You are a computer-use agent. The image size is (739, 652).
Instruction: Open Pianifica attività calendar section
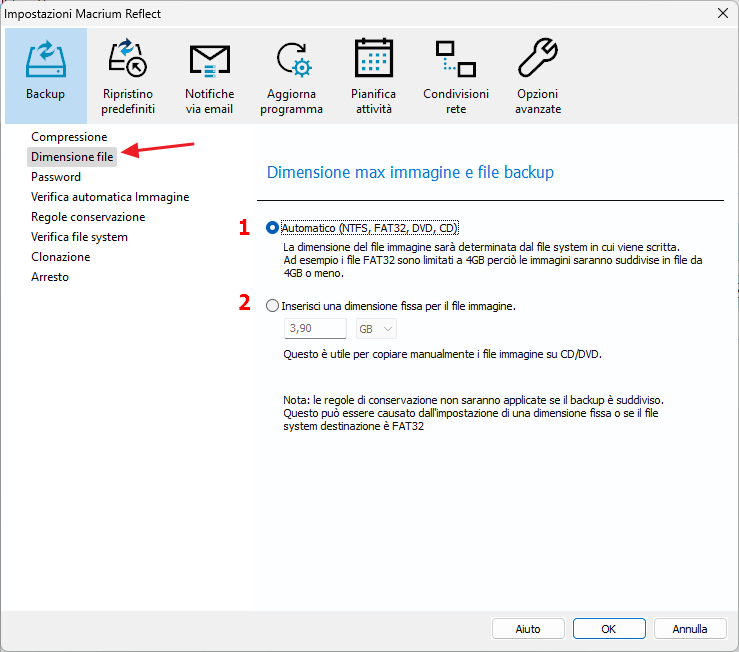[373, 75]
